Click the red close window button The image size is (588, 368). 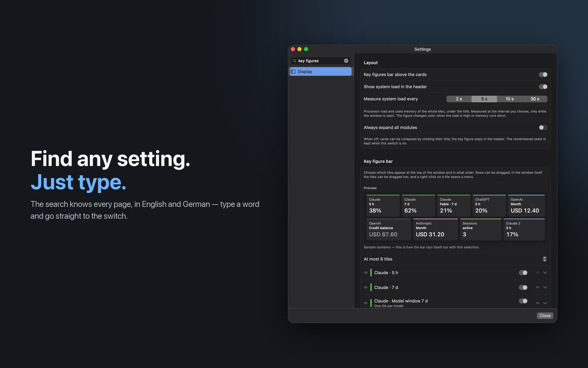pyautogui.click(x=293, y=49)
